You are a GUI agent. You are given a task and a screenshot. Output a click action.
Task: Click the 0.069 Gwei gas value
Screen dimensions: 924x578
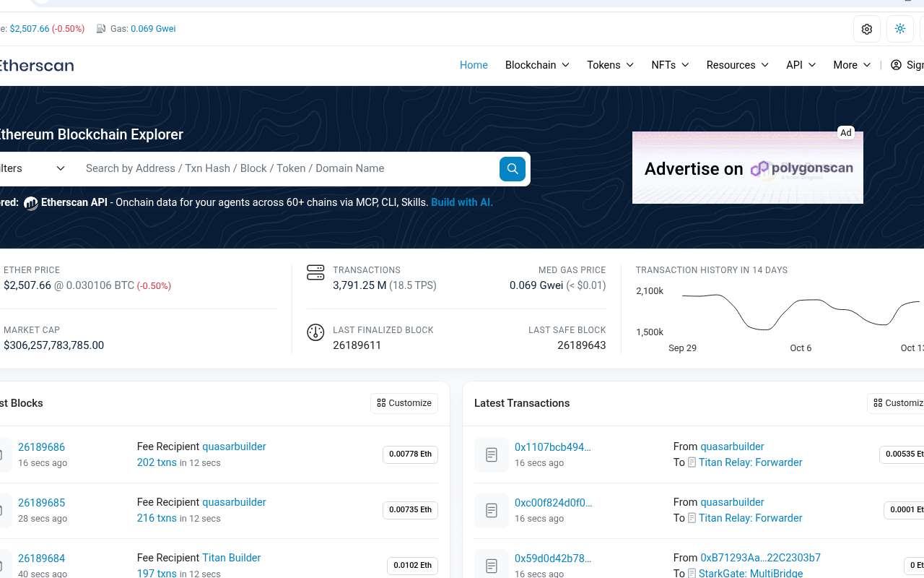tap(153, 29)
